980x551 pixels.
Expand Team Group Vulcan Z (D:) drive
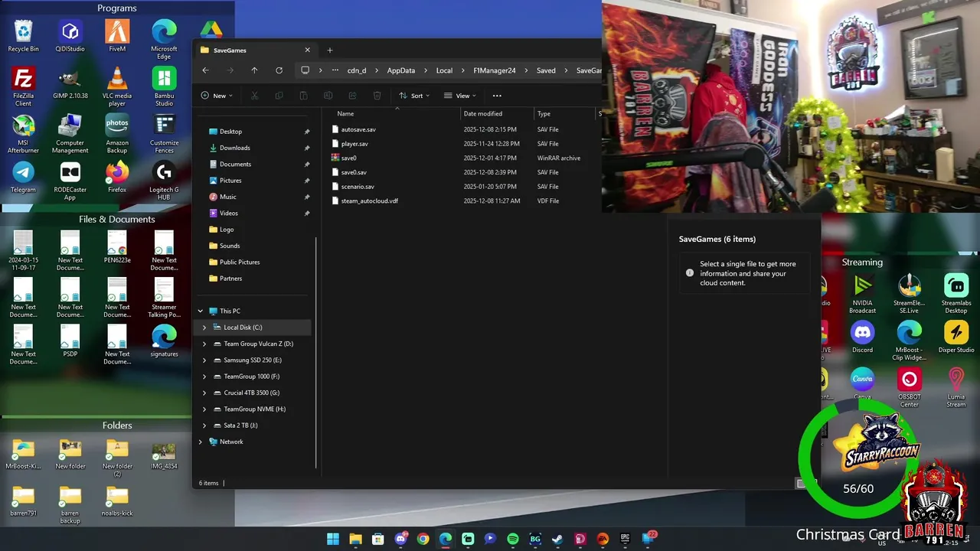204,344
